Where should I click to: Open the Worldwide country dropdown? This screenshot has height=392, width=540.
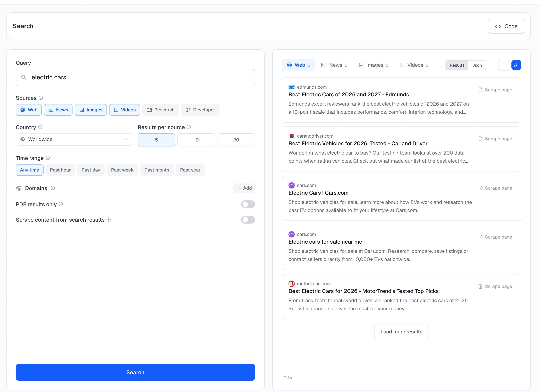tap(74, 139)
